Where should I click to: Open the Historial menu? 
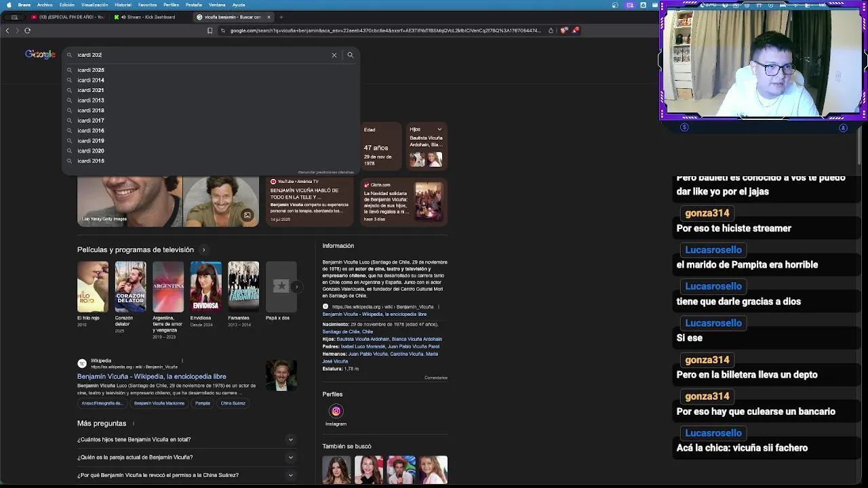[x=123, y=5]
